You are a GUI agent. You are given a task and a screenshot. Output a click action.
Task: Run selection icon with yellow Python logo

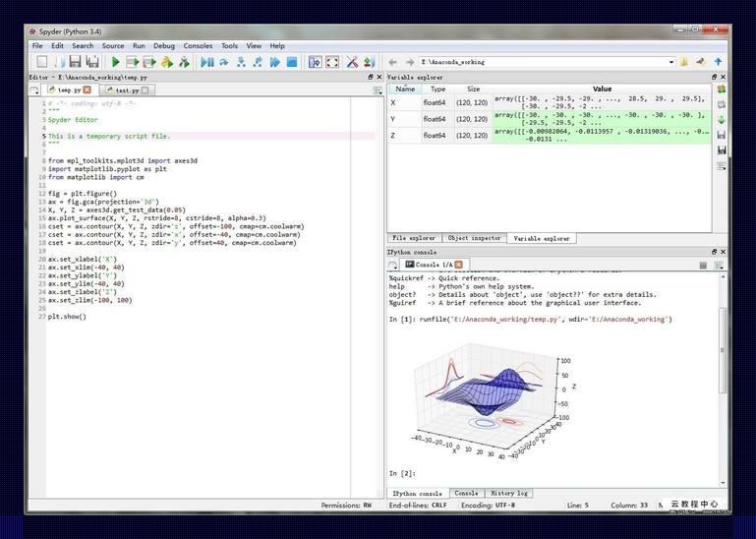click(x=167, y=62)
